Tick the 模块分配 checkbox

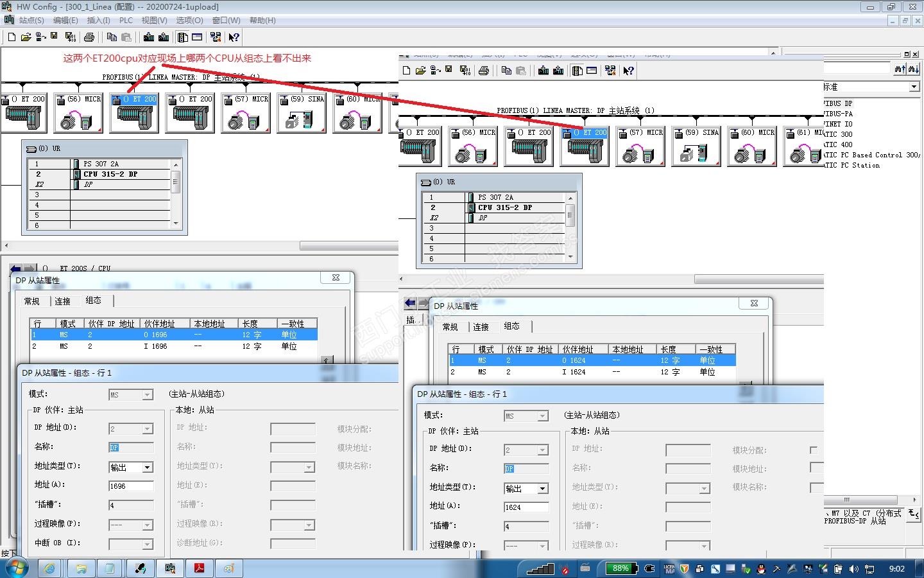(814, 450)
